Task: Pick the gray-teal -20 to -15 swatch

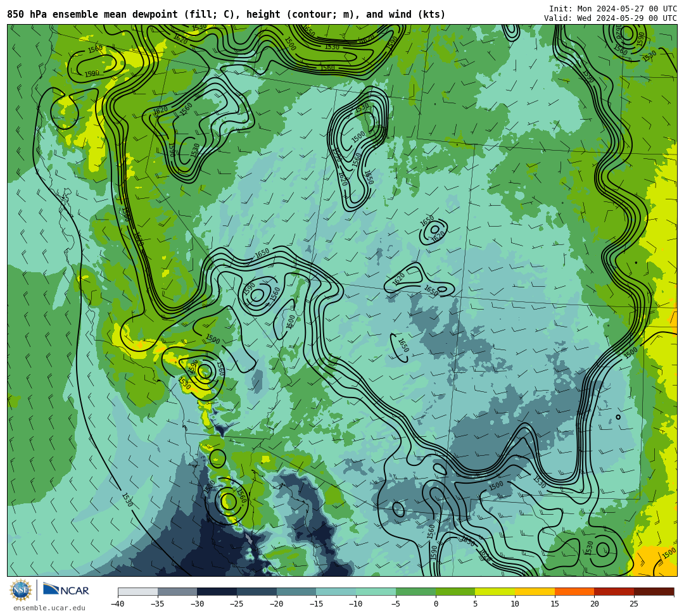Action: [x=296, y=591]
